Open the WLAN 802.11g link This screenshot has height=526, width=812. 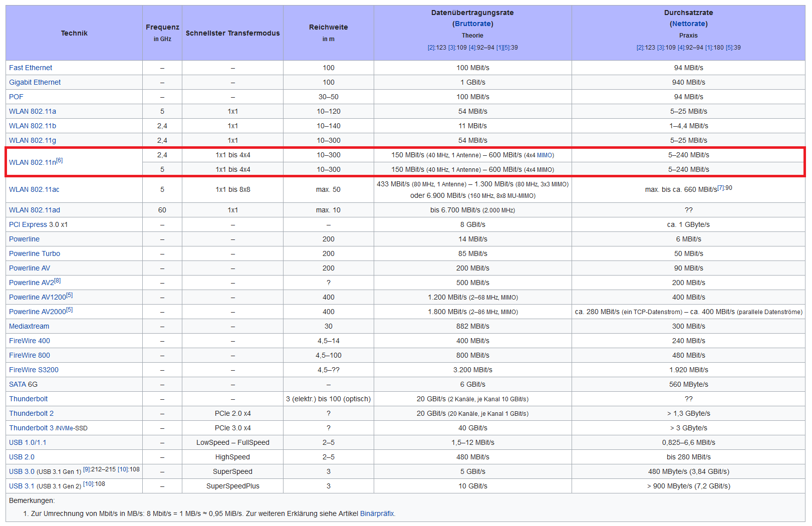[33, 140]
